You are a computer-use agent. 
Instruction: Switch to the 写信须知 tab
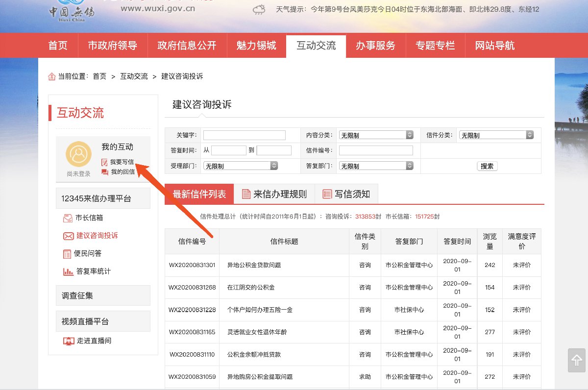click(346, 194)
